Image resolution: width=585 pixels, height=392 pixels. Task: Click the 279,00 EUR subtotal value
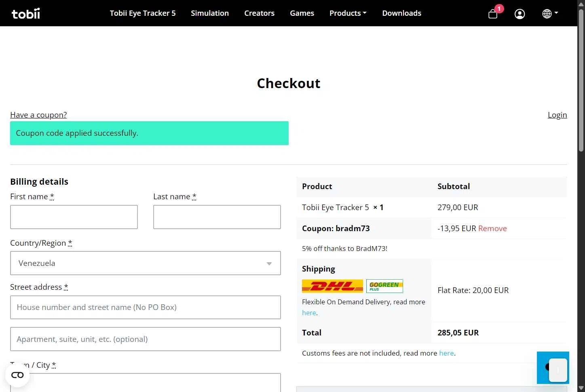[458, 207]
